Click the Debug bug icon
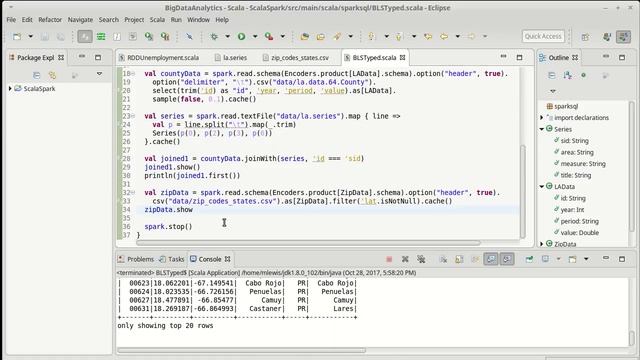Screen dimensions: 640x360 coord(214,37)
